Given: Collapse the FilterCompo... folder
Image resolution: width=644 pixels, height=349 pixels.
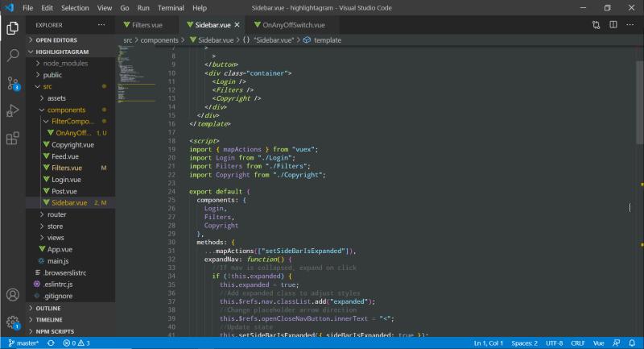Looking at the screenshot, I should coord(72,121).
